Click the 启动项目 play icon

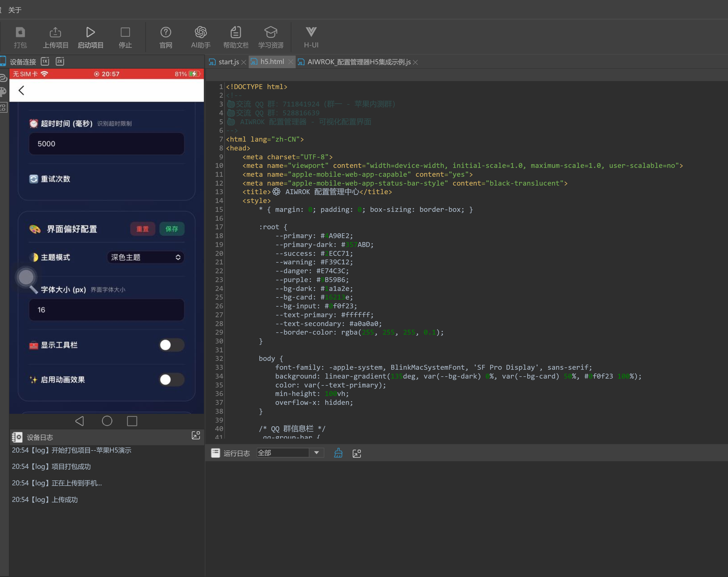tap(90, 33)
